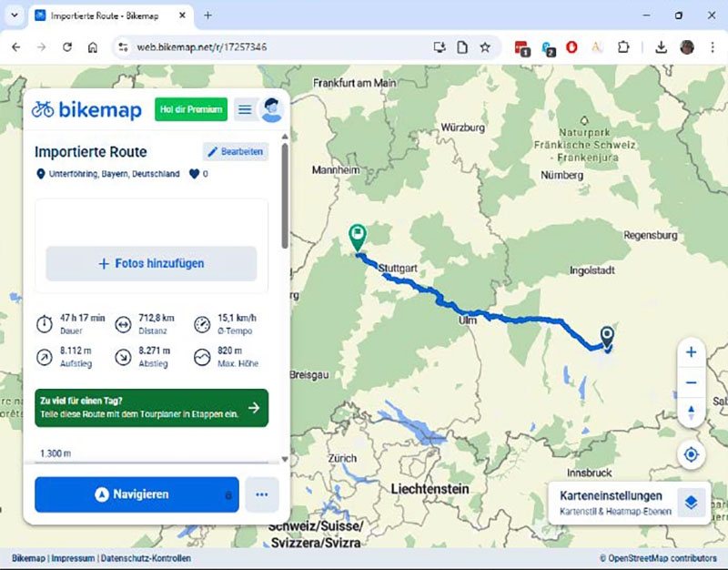
Task: Zoom out on the map
Action: pos(691,382)
